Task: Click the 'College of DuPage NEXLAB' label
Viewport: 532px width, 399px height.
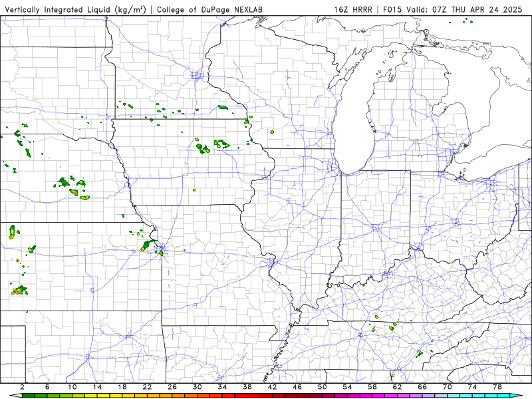Action: (209, 10)
